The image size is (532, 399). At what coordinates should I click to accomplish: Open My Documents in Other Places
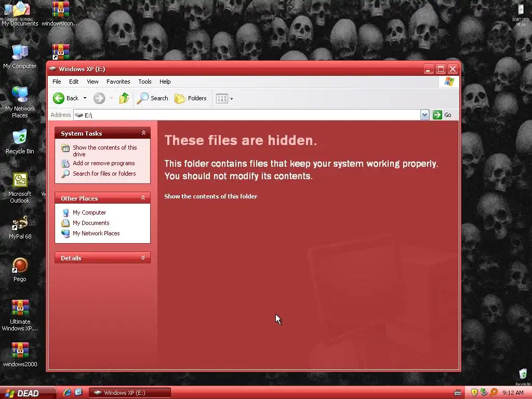click(90, 223)
